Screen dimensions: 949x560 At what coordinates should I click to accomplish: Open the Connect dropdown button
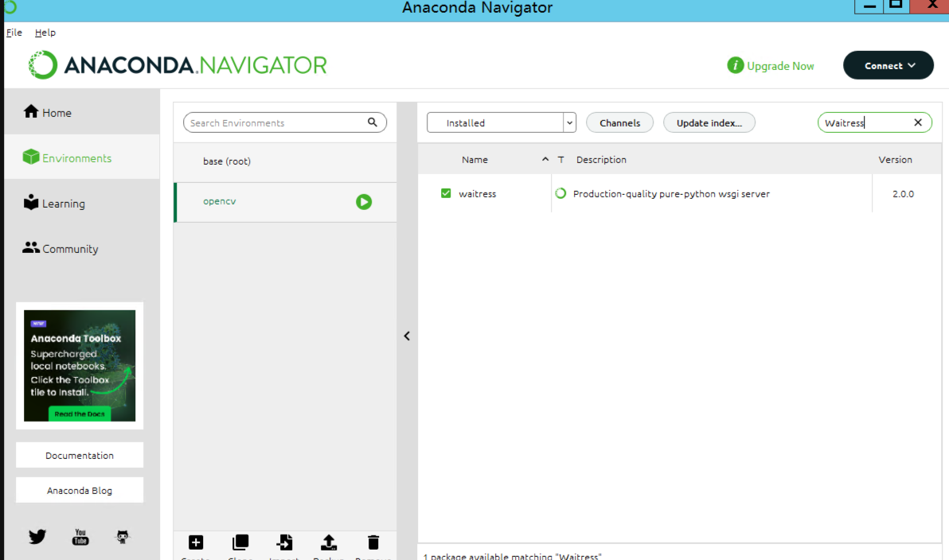pos(888,65)
